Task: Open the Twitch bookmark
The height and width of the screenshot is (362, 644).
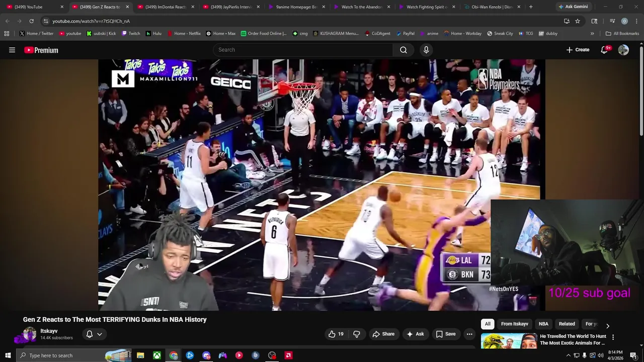Action: [x=131, y=34]
